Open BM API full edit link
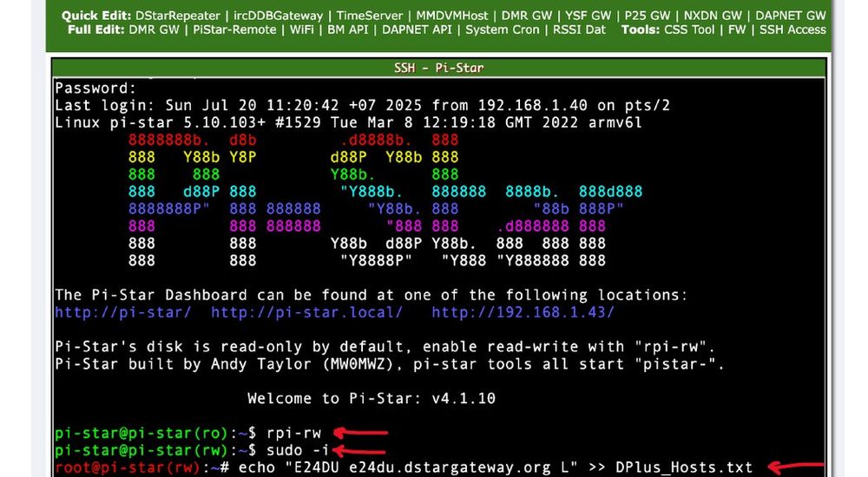 (348, 29)
